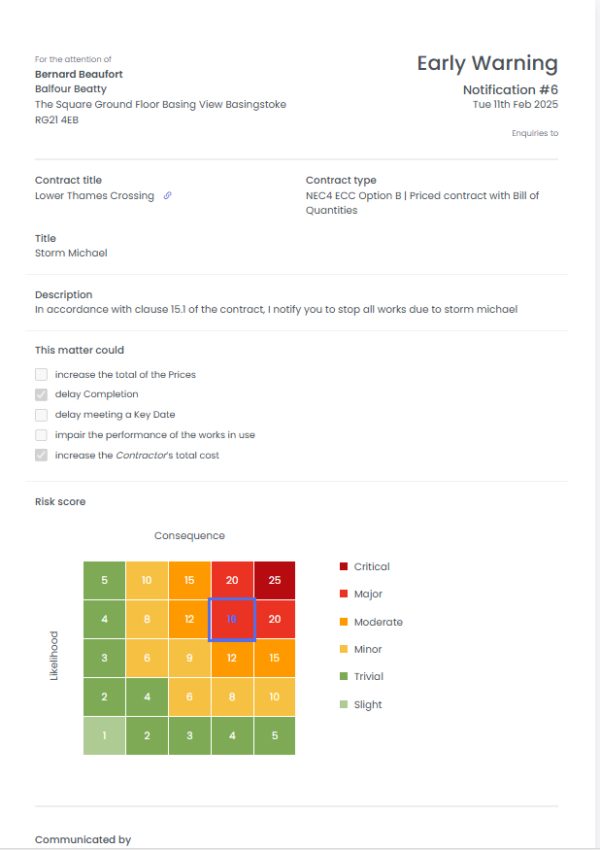Viewport: 600px width, 850px height.
Task: Click the link icon beside Lower Thames Crossing
Action: (168, 196)
